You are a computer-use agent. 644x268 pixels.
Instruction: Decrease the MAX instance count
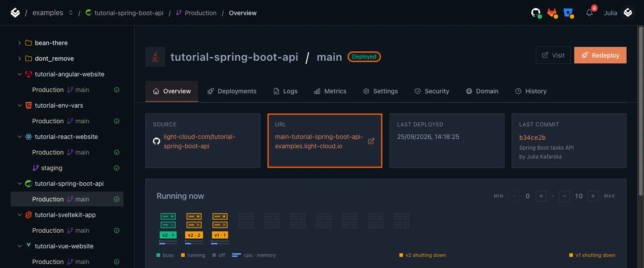pos(564,196)
